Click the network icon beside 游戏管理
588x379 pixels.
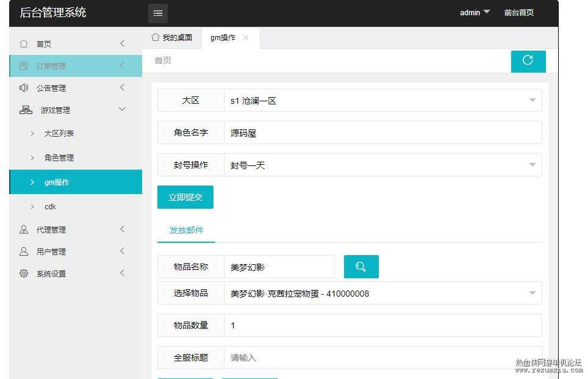point(26,110)
